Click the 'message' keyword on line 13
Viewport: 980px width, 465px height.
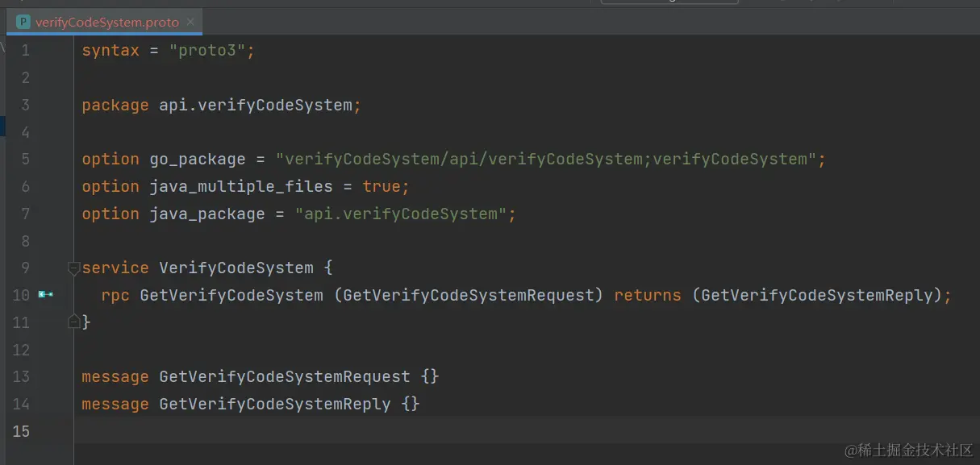[x=115, y=376]
